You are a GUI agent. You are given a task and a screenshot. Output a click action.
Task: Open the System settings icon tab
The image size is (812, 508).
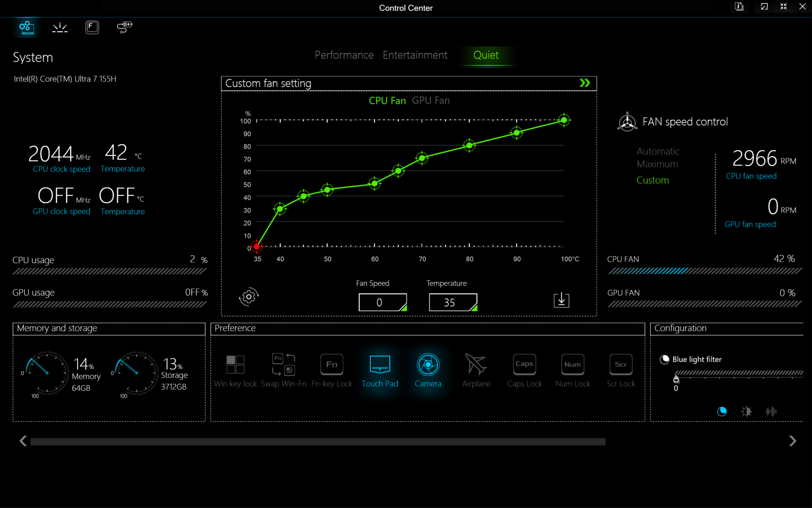[x=26, y=28]
